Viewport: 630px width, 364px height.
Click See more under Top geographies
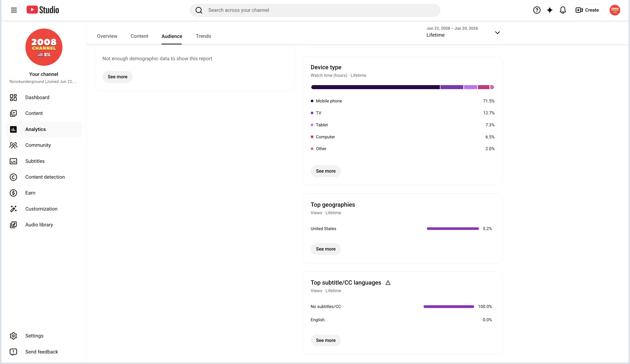pyautogui.click(x=325, y=249)
